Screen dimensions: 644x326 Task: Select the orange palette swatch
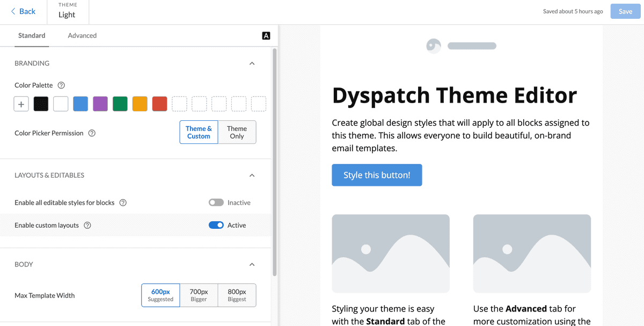140,104
